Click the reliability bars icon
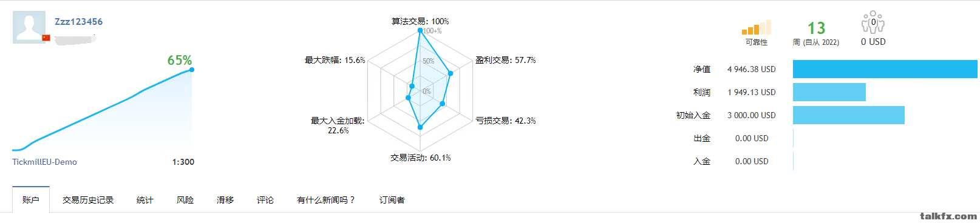Screen dimensions: 980x223 pos(756,27)
